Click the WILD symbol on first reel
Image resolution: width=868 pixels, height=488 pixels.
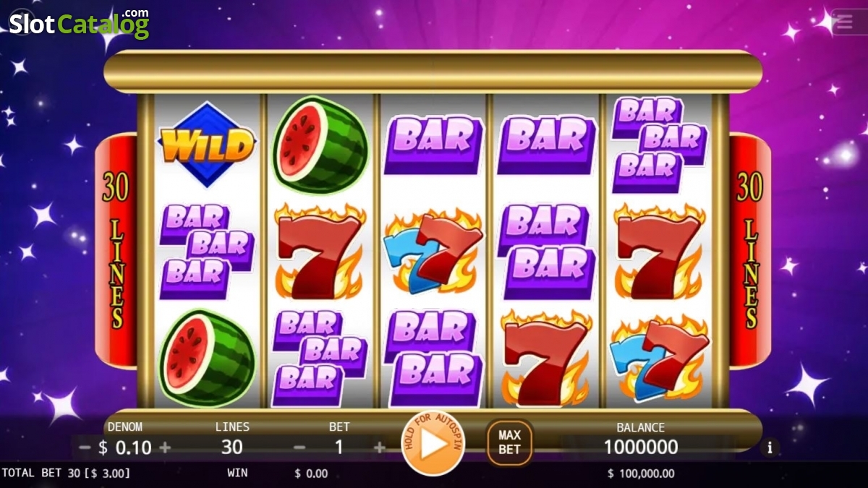[207, 145]
